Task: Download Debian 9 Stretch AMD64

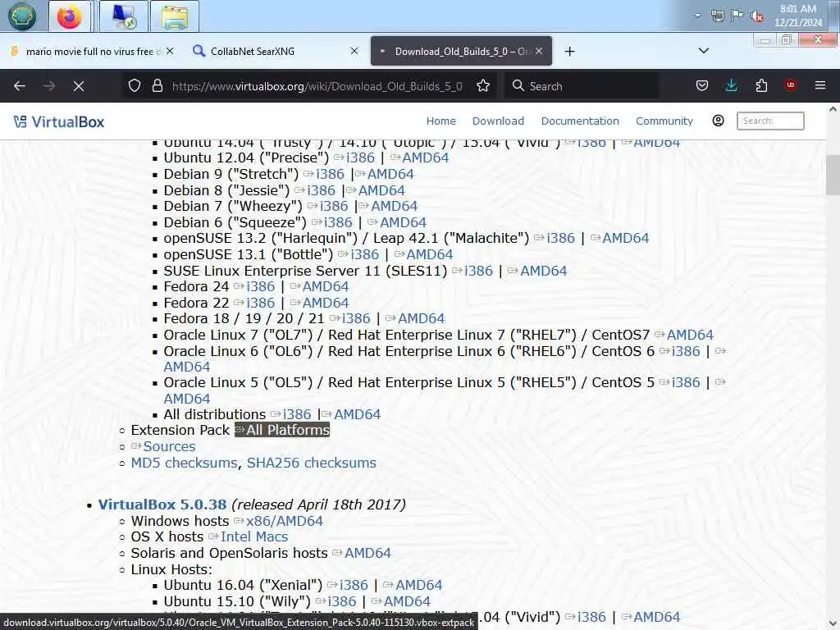Action: click(390, 174)
